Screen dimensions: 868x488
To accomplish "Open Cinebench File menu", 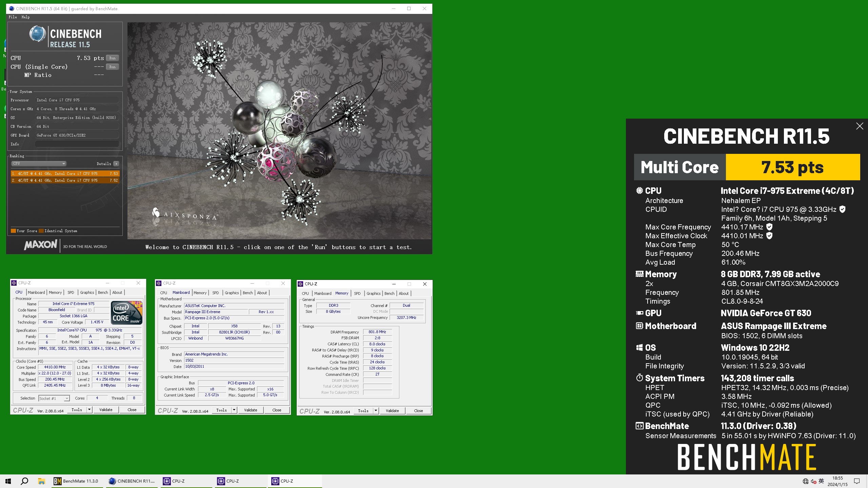I will click(13, 17).
